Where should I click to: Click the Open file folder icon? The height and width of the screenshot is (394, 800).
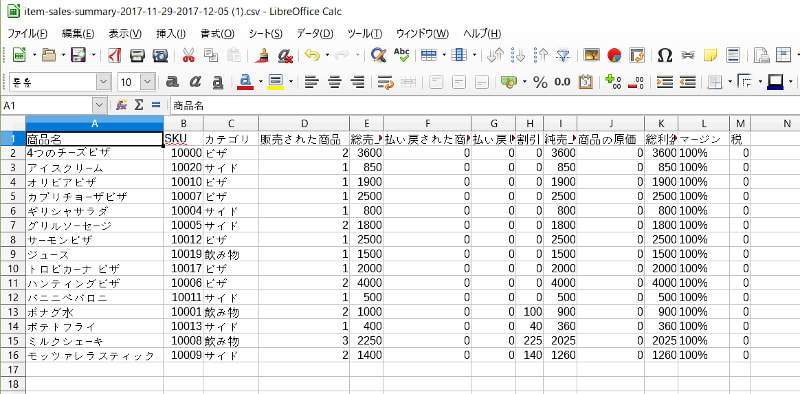point(49,55)
